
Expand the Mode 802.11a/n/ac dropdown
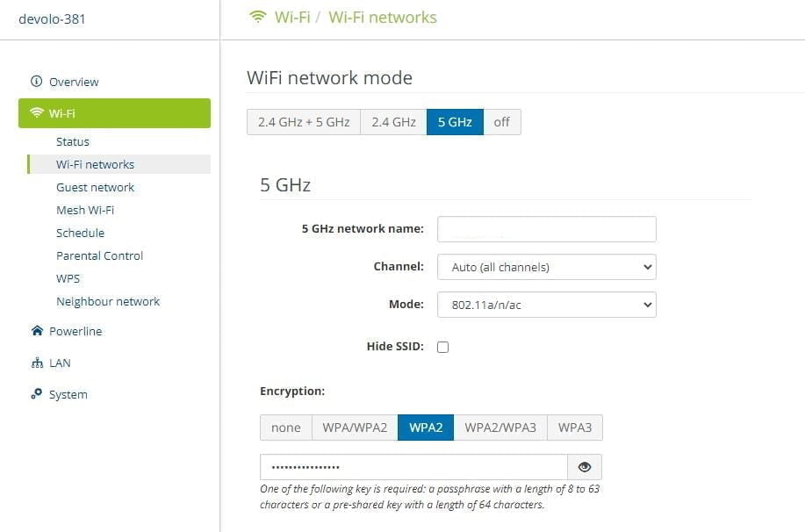546,305
